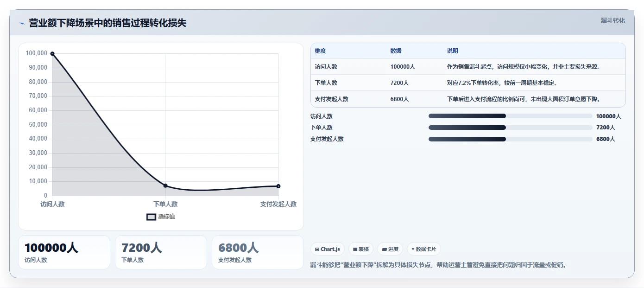This screenshot has width=644, height=288.
Task: Click the 下单人数 data point on chart
Action: pos(165,186)
